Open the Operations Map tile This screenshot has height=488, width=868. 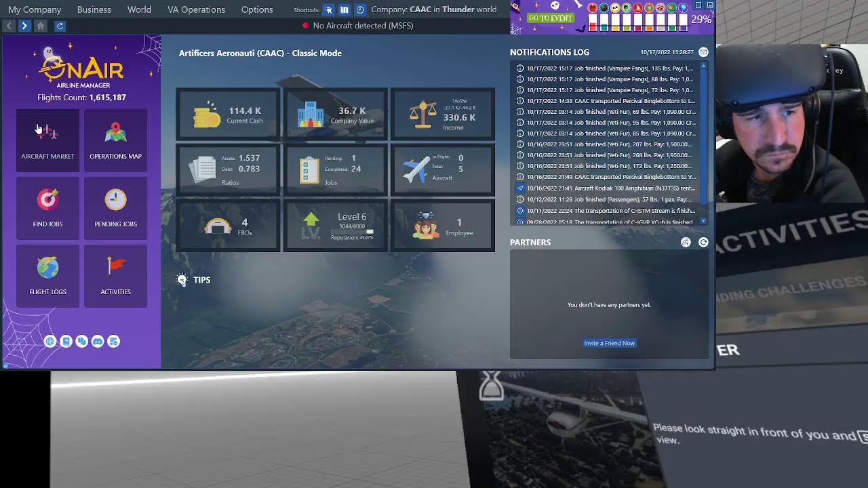[115, 140]
